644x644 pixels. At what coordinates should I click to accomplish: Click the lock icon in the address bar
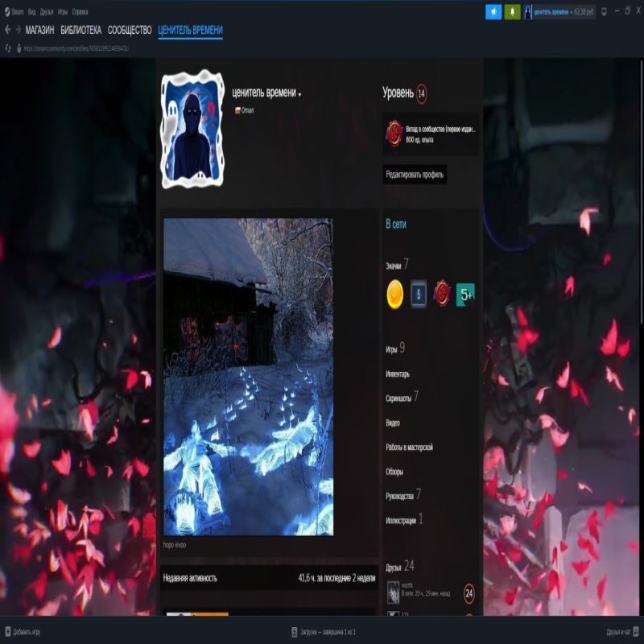(x=20, y=47)
